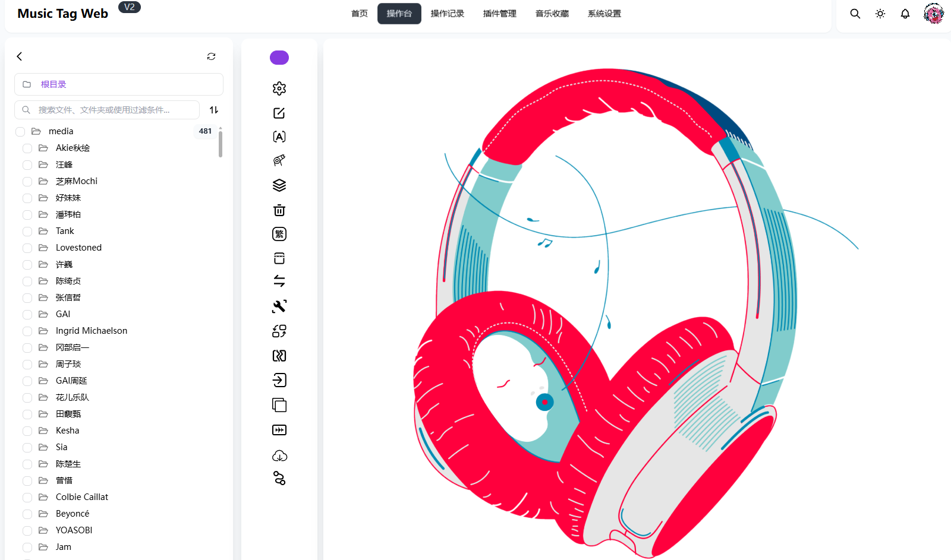951x560 pixels.
Task: Check the YOASOBI folder checkbox
Action: [27, 530]
